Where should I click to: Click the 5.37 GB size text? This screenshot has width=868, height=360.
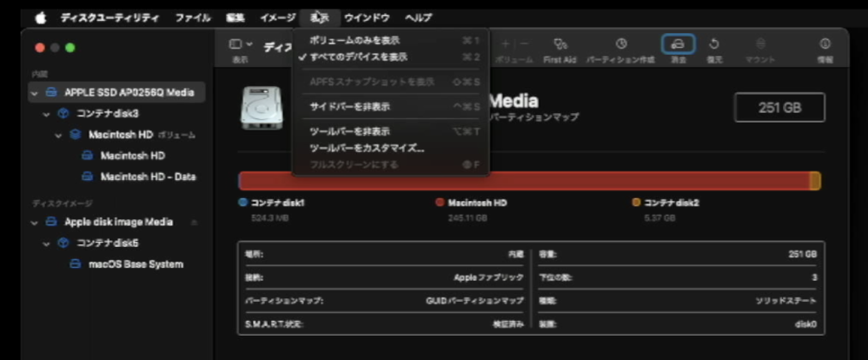click(659, 218)
